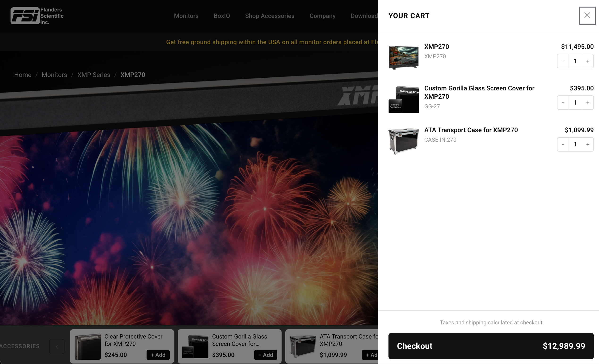Image resolution: width=599 pixels, height=364 pixels.
Task: Click the Gorilla Glass cover thumbnail in accessories bar
Action: click(x=195, y=347)
